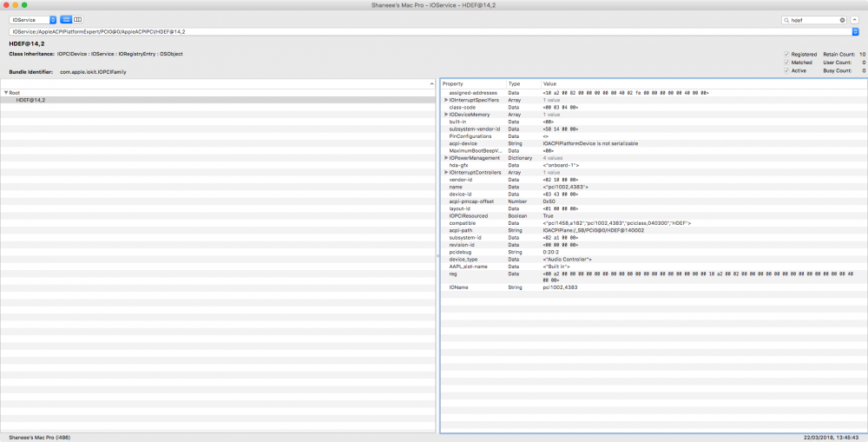Select HDEF@14,2 in the tree
The height and width of the screenshot is (442, 868).
[x=218, y=100]
